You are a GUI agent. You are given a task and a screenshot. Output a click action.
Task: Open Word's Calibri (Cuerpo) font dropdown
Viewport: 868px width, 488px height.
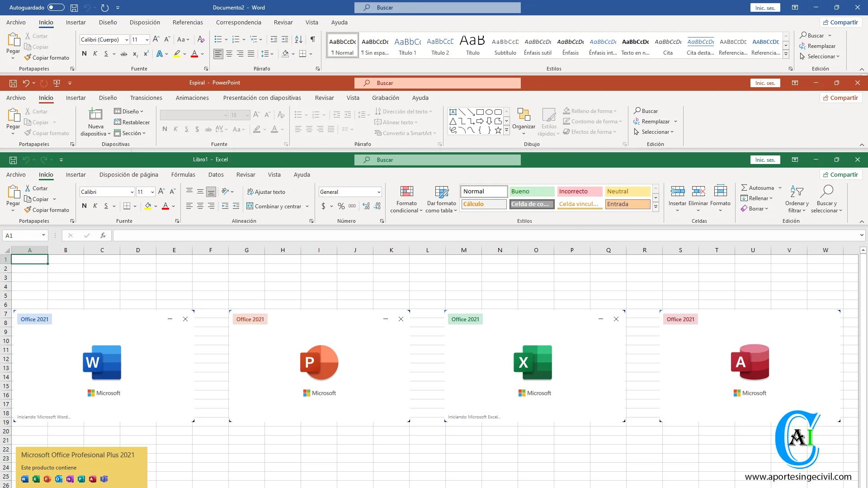[127, 40]
